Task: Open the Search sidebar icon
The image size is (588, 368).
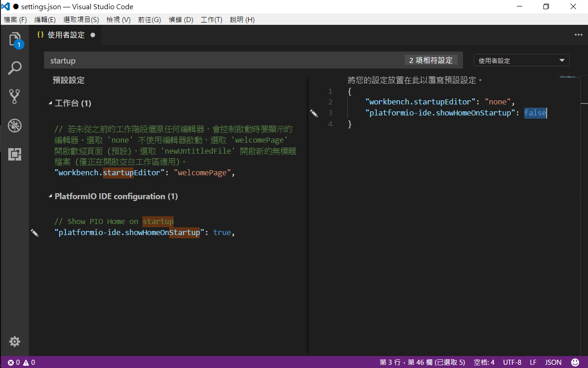Action: [15, 68]
